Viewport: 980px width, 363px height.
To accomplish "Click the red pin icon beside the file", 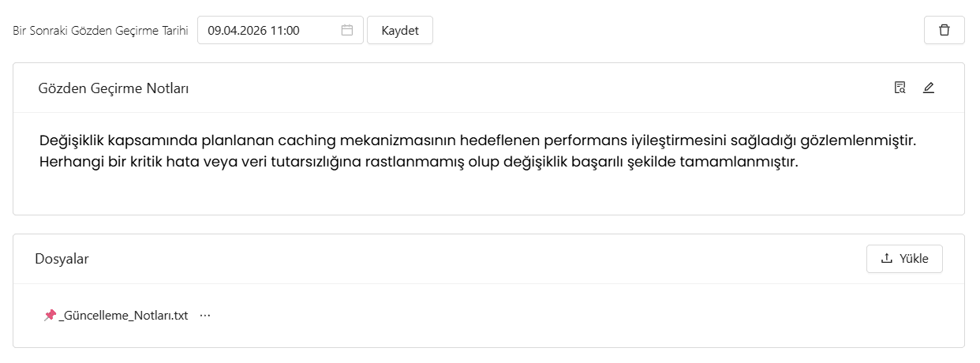I will click(50, 315).
